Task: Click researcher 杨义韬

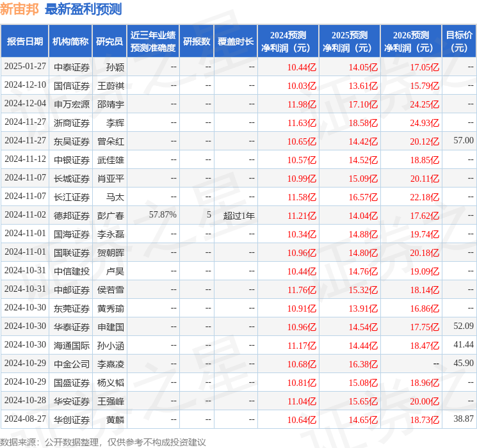Action: (111, 383)
